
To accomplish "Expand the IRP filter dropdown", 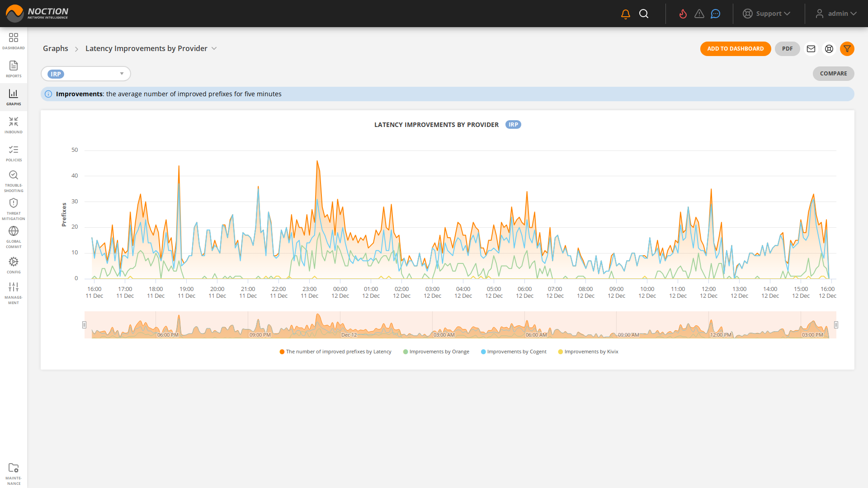I will [x=121, y=73].
